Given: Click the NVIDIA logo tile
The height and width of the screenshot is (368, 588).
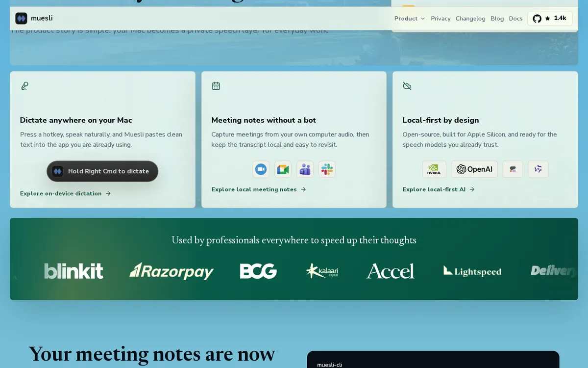Looking at the screenshot, I should pyautogui.click(x=434, y=169).
